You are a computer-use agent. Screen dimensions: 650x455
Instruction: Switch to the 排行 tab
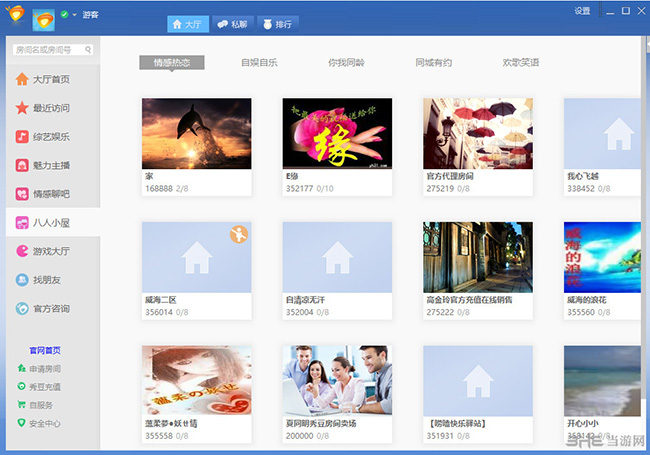(x=277, y=24)
